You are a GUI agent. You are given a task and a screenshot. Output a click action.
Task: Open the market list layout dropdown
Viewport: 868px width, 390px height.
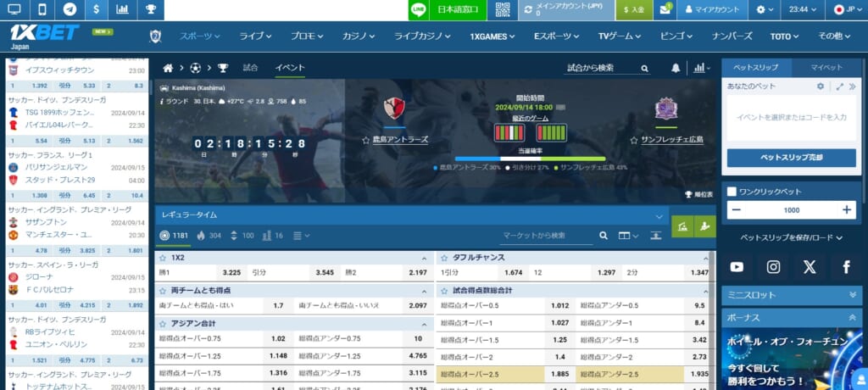tap(301, 236)
